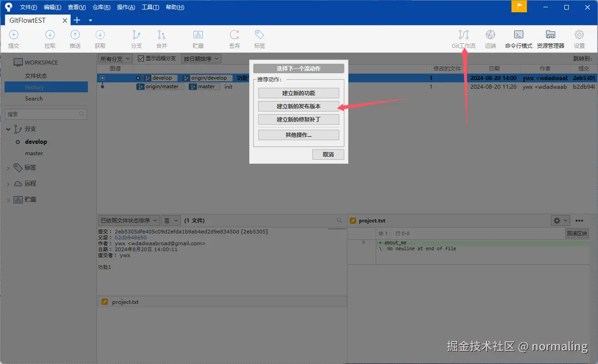Click the Branch (分支) toolbar icon
The height and width of the screenshot is (364, 598).
(x=137, y=35)
